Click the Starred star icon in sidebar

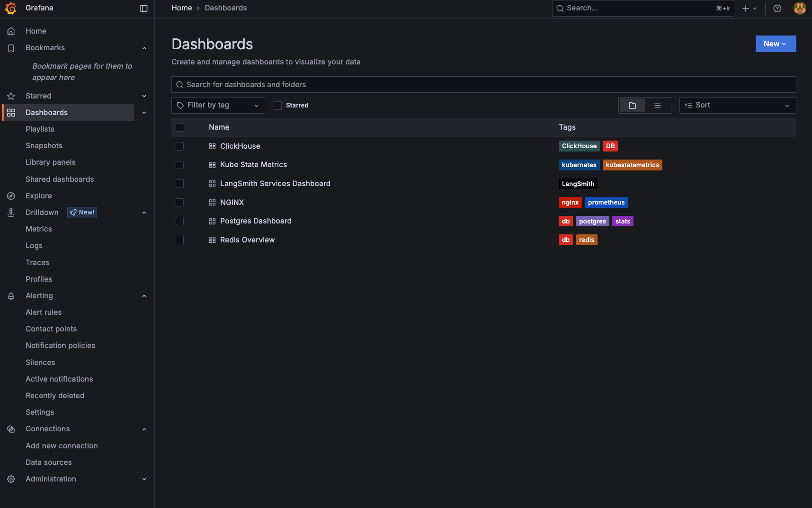coord(11,96)
